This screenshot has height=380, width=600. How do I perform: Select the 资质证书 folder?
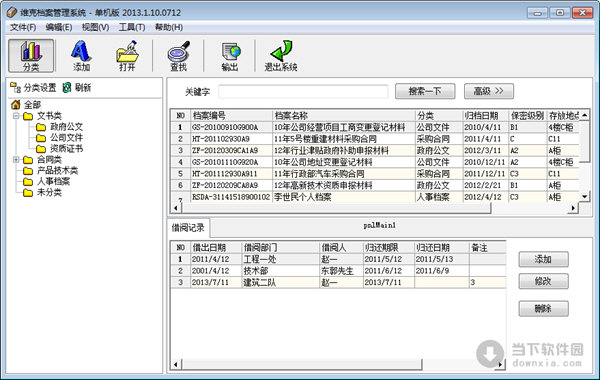tap(60, 148)
